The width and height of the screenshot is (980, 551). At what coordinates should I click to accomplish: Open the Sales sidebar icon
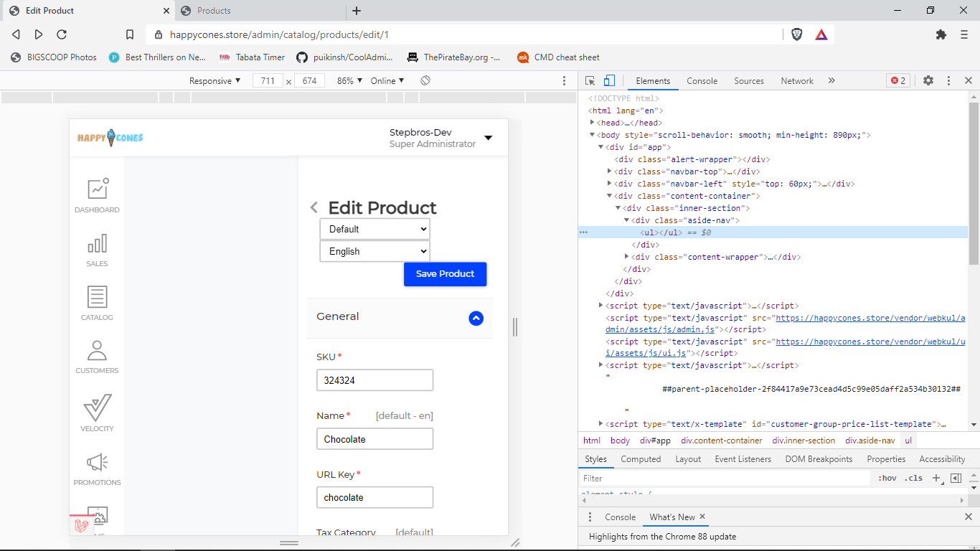[97, 250]
